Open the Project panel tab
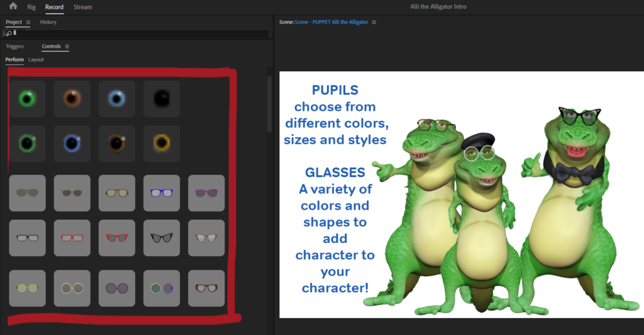Screen dimensions: 644x335 (14, 22)
